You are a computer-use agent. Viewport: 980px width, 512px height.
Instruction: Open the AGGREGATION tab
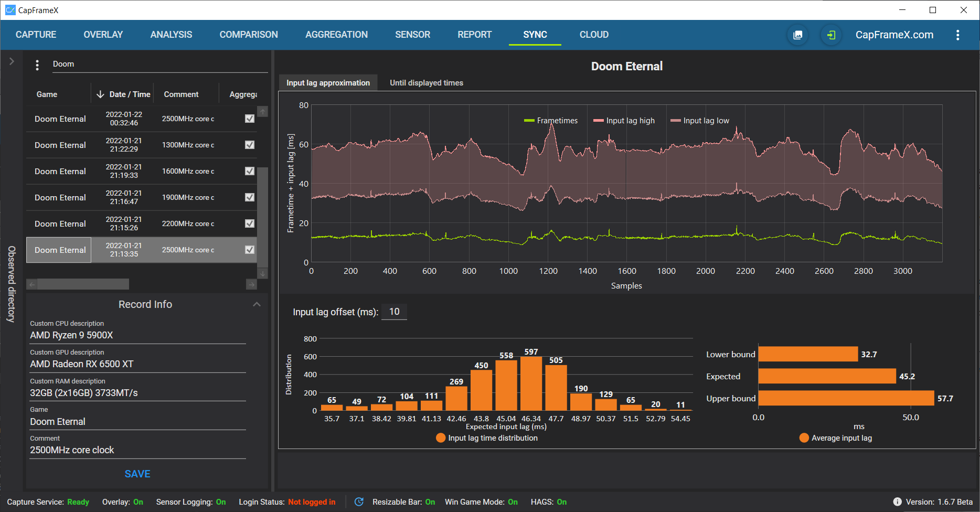pyautogui.click(x=336, y=35)
